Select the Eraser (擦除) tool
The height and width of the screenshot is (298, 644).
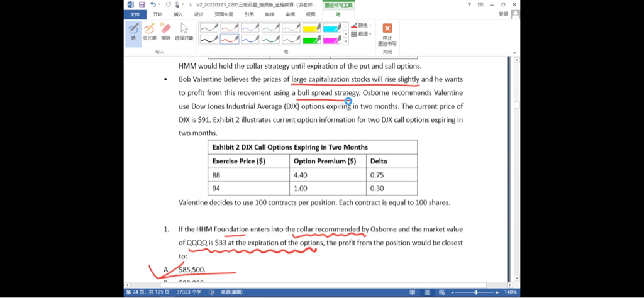pos(165,32)
